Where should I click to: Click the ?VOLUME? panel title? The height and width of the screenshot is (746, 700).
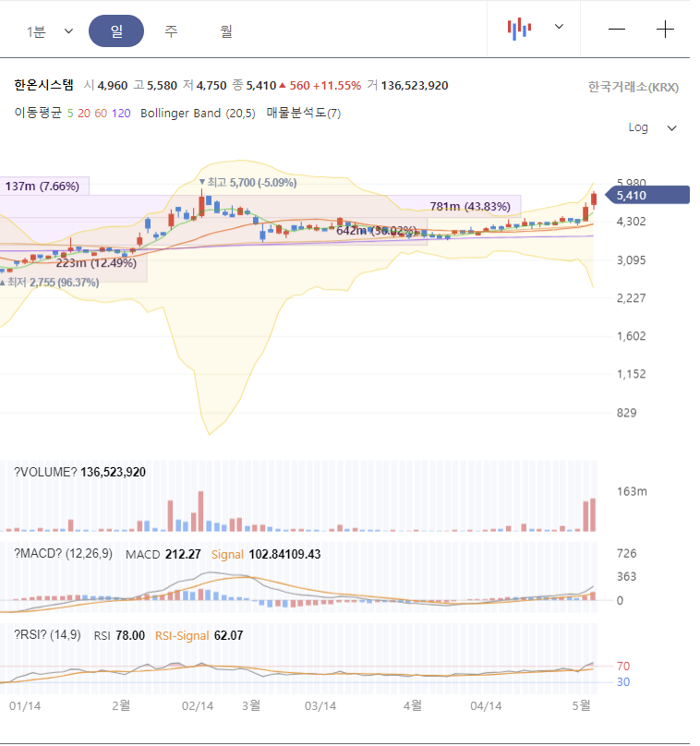[45, 472]
